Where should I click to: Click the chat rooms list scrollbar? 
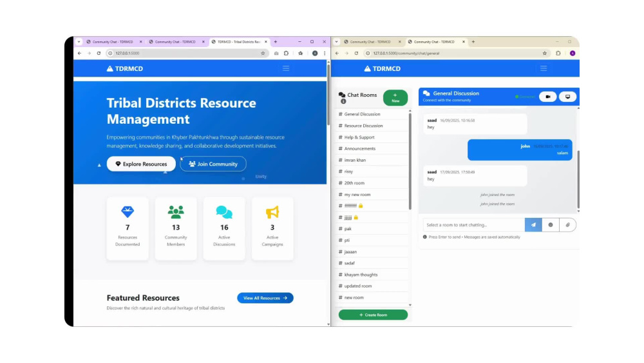[410, 161]
